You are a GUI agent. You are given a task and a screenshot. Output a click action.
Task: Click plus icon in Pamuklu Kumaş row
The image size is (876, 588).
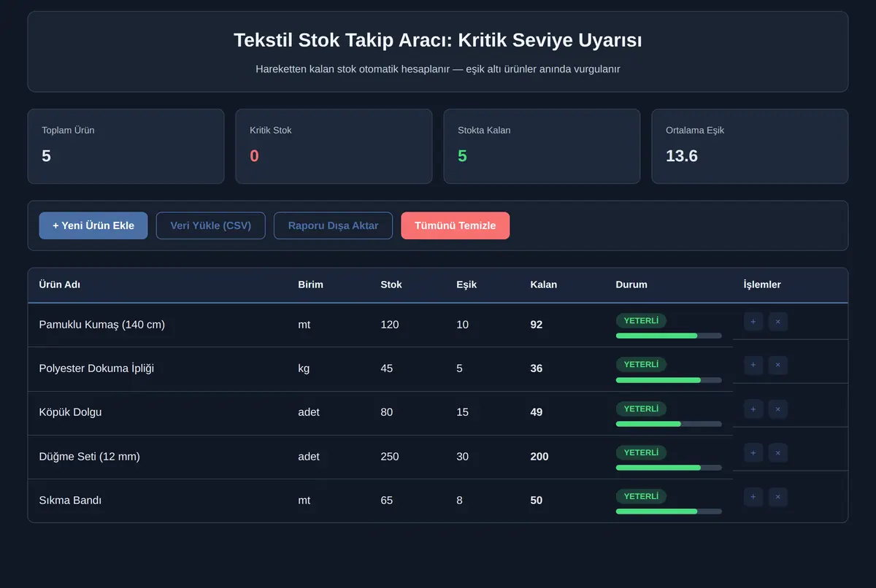[x=753, y=322]
